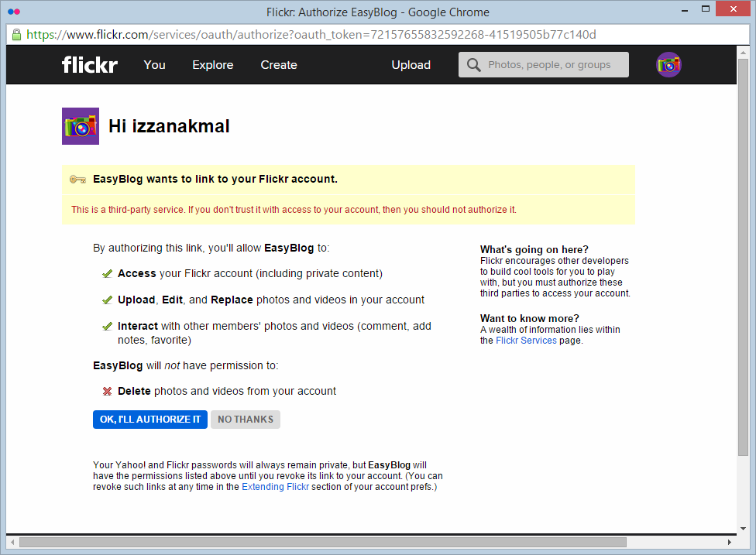The height and width of the screenshot is (555, 756).
Task: Click the vertical scrollbar down arrow
Action: (x=743, y=528)
